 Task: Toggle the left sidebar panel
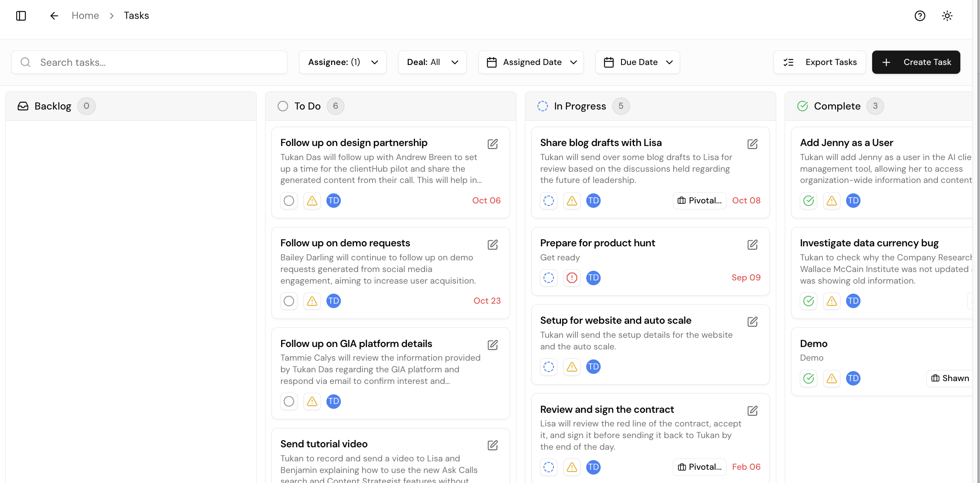pos(21,16)
